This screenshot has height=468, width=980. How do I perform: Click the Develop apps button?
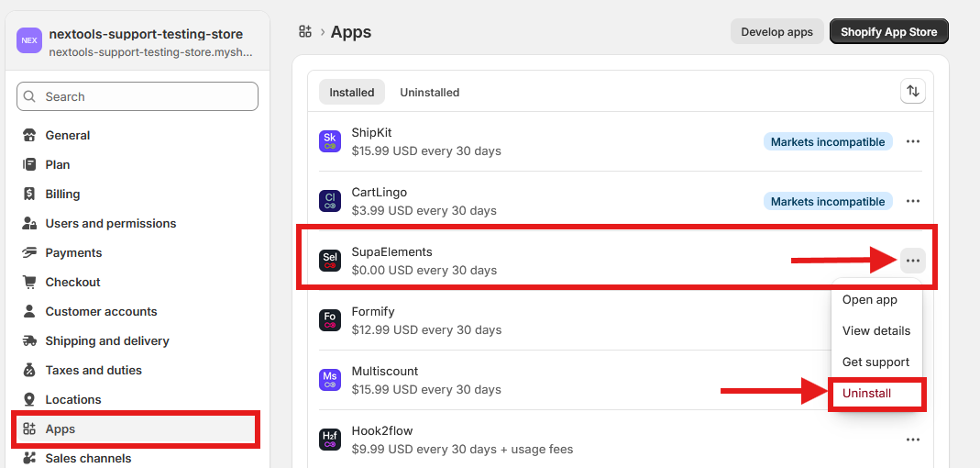pos(776,31)
